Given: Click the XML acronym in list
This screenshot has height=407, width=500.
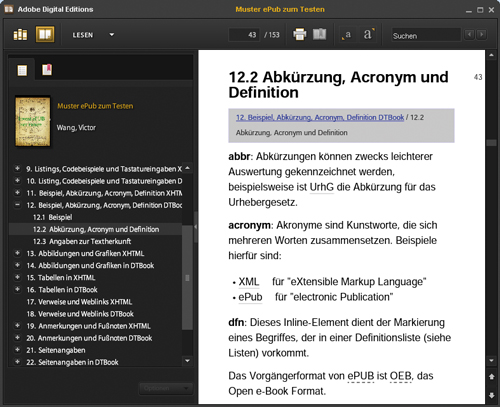Looking at the screenshot, I should point(249,282).
